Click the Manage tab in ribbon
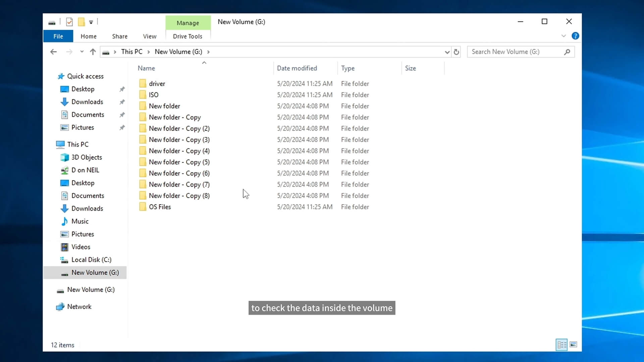The image size is (644, 362). click(x=187, y=22)
